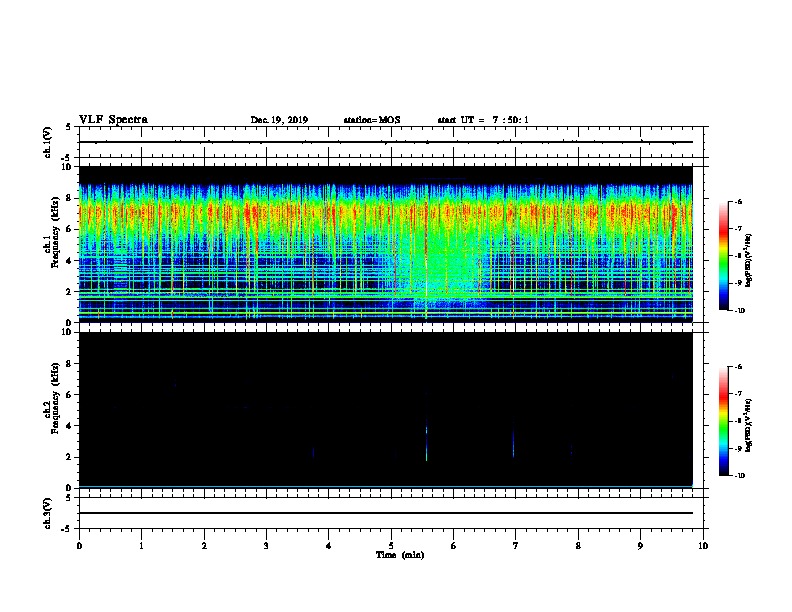
Task: Click the ch.2 spectrogram spike near minute 7
Action: pos(513,444)
